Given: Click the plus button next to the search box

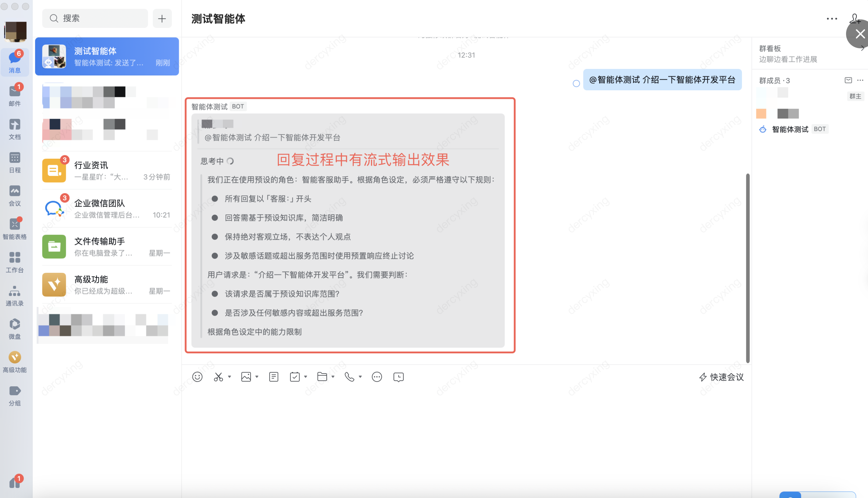Looking at the screenshot, I should click(162, 19).
